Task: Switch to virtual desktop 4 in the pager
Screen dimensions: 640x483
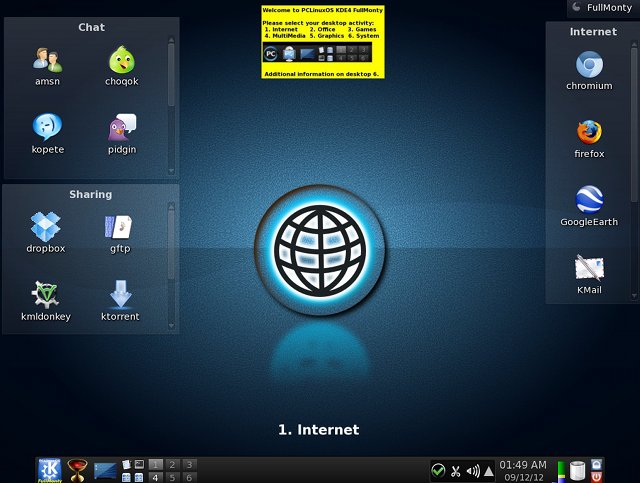Action: [x=155, y=477]
